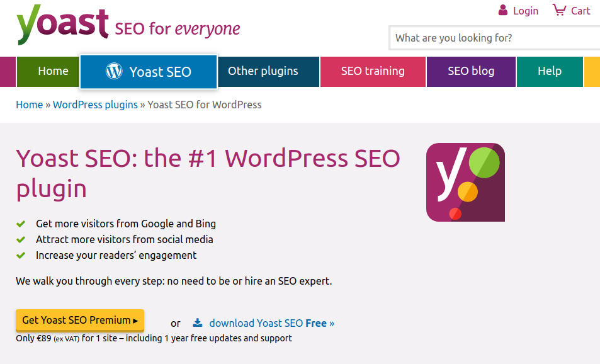Open the Home navigation tab
The height and width of the screenshot is (364, 600).
pyautogui.click(x=48, y=72)
